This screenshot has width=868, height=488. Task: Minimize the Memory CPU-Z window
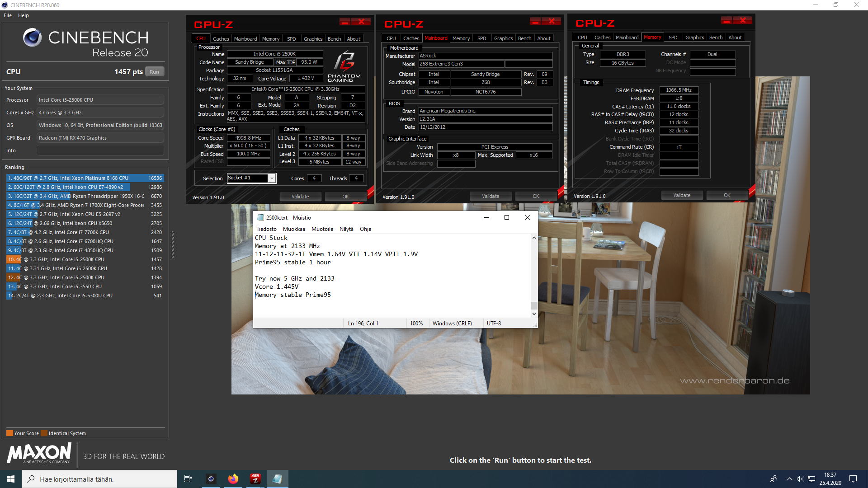tap(726, 20)
